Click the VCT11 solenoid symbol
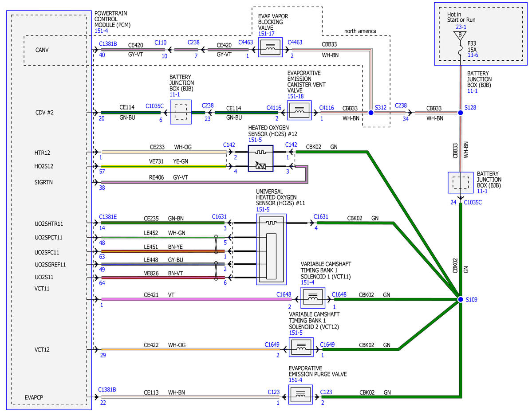This screenshot has height=411, width=532. [x=312, y=297]
